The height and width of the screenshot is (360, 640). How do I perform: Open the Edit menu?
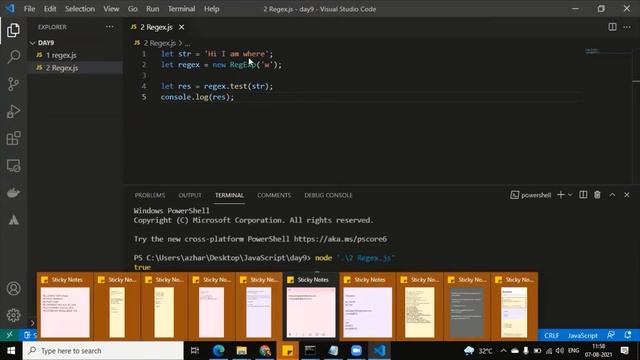click(50, 9)
